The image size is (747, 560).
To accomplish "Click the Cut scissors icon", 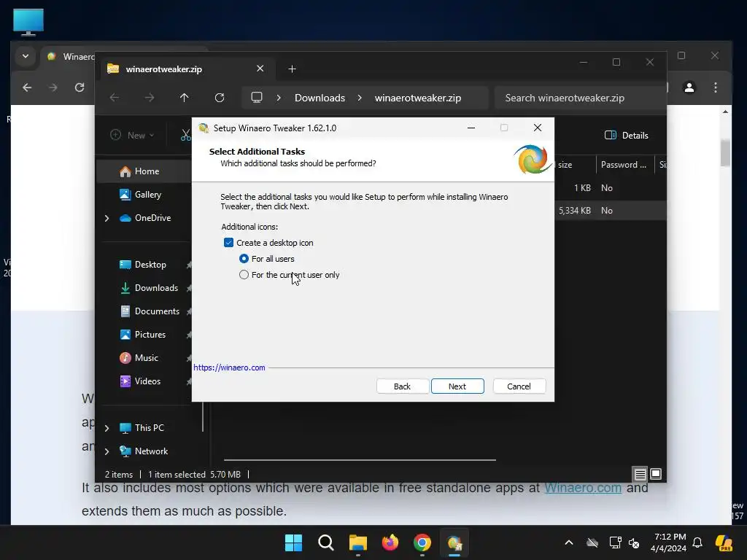I will [186, 135].
